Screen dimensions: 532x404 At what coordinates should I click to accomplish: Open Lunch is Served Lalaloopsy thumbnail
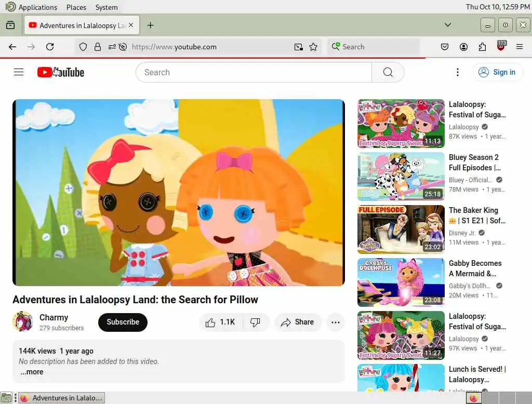(x=401, y=378)
